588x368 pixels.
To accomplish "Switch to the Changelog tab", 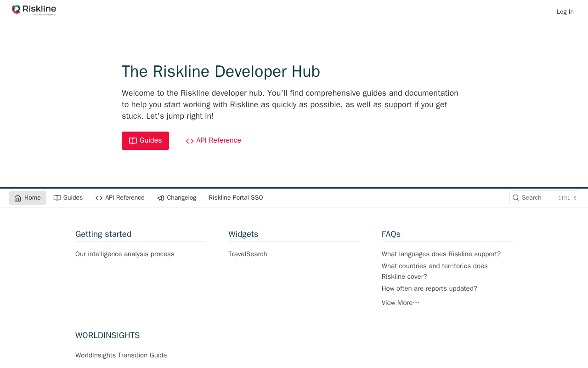I will tap(177, 198).
